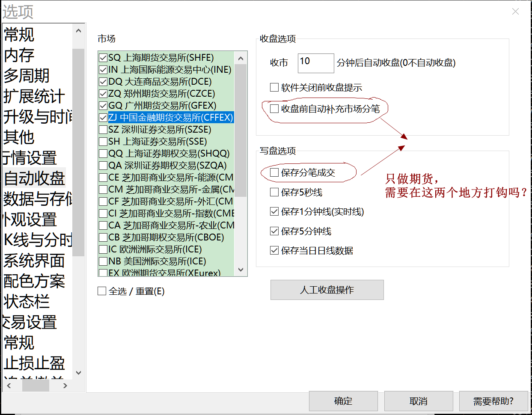The width and height of the screenshot is (532, 415).
Task: Go to 止损止盈 settings page
Action: coord(34,363)
